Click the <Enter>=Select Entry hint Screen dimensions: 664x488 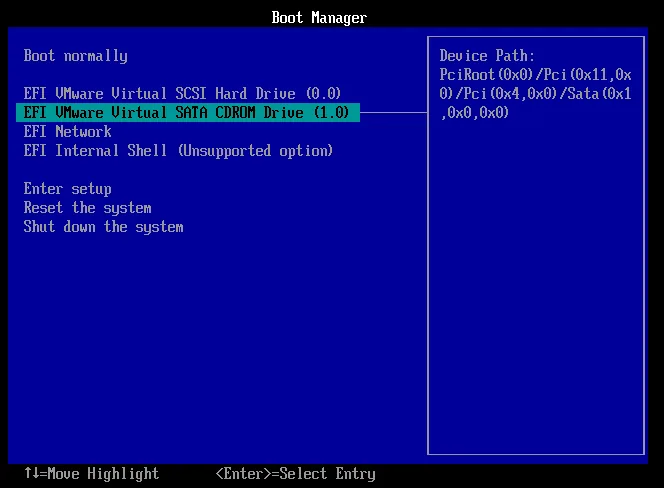coord(296,474)
